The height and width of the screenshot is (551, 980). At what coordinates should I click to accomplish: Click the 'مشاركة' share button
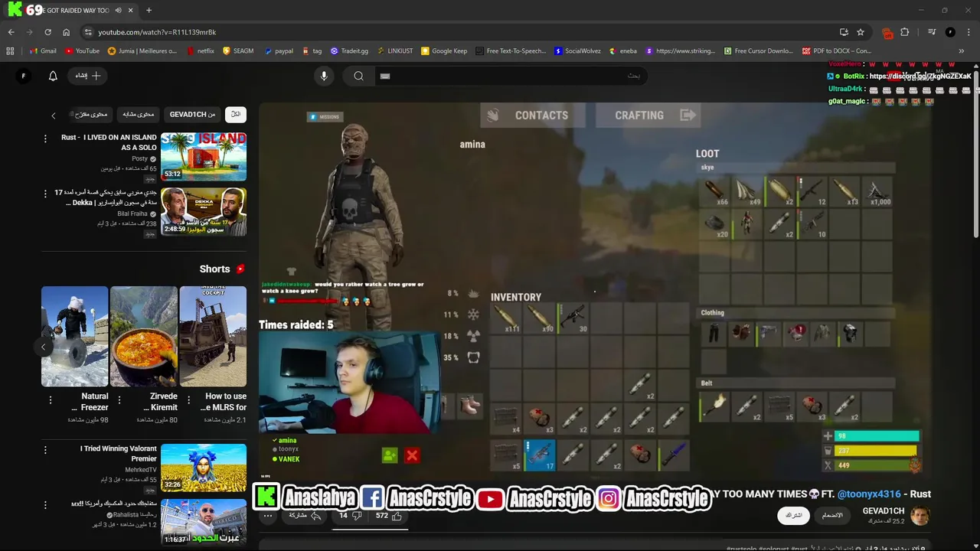(x=305, y=516)
